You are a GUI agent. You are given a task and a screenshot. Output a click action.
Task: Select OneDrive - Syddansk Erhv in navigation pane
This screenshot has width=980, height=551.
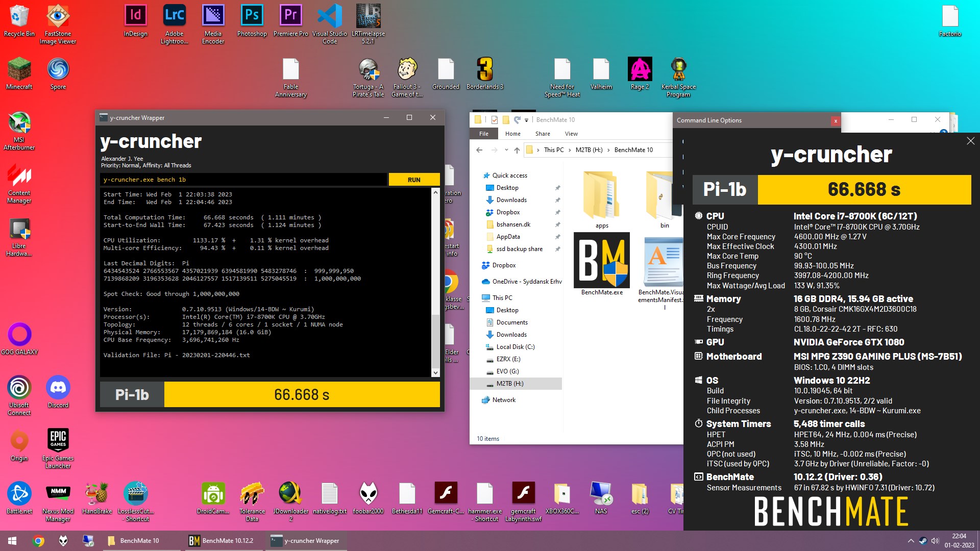[522, 282]
